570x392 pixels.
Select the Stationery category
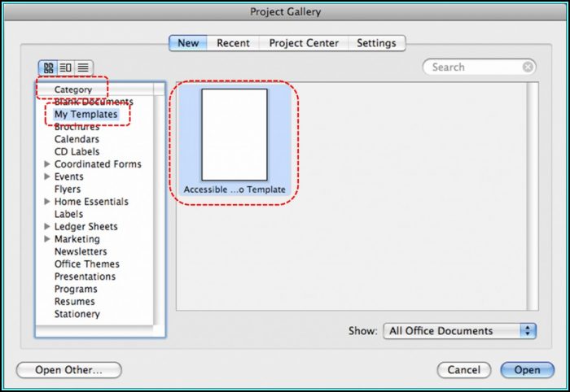click(77, 314)
